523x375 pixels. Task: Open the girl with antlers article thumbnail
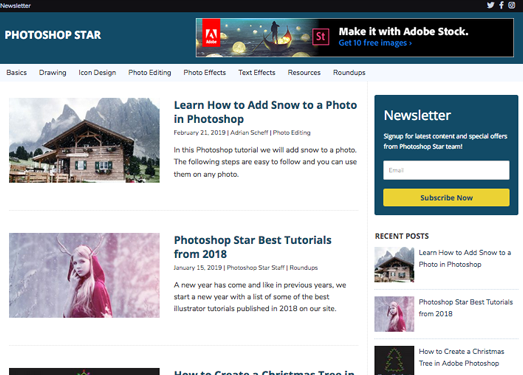click(x=84, y=275)
